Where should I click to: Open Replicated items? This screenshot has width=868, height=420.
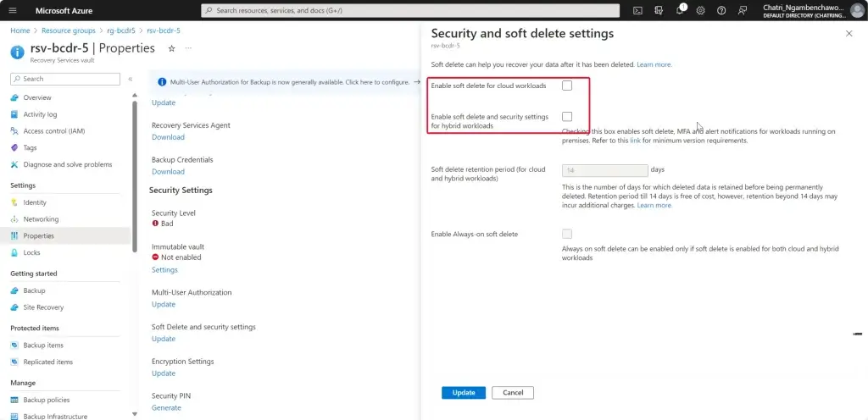[x=47, y=362]
